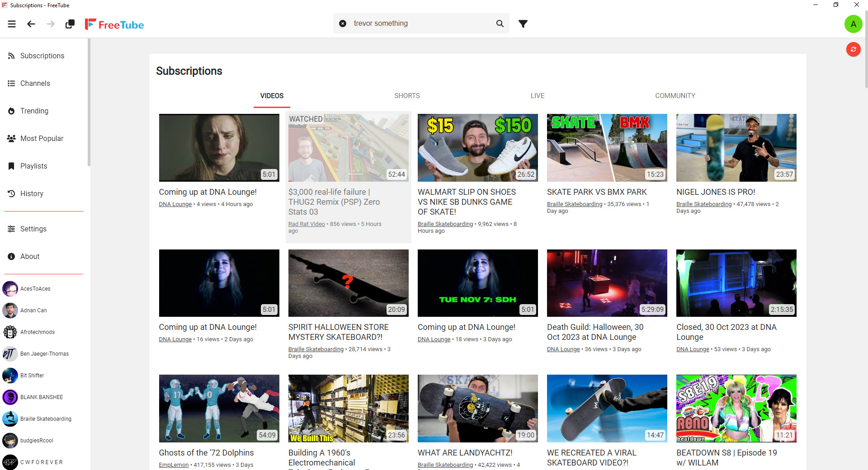Image resolution: width=868 pixels, height=470 pixels.
Task: Open watched THUG2 Remix video thumbnail
Action: 348,148
